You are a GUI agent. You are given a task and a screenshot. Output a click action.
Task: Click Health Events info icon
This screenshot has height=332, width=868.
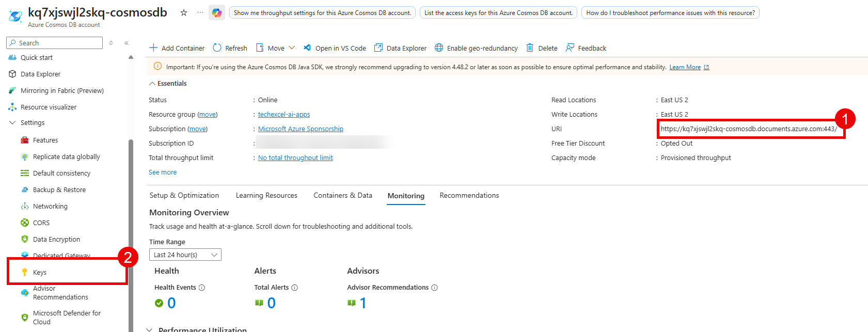tap(202, 288)
